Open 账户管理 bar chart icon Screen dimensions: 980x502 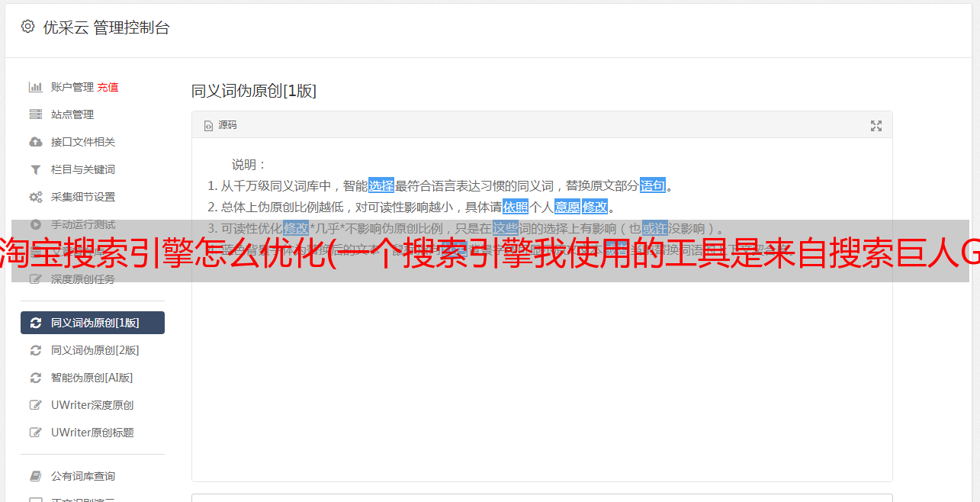(35, 87)
